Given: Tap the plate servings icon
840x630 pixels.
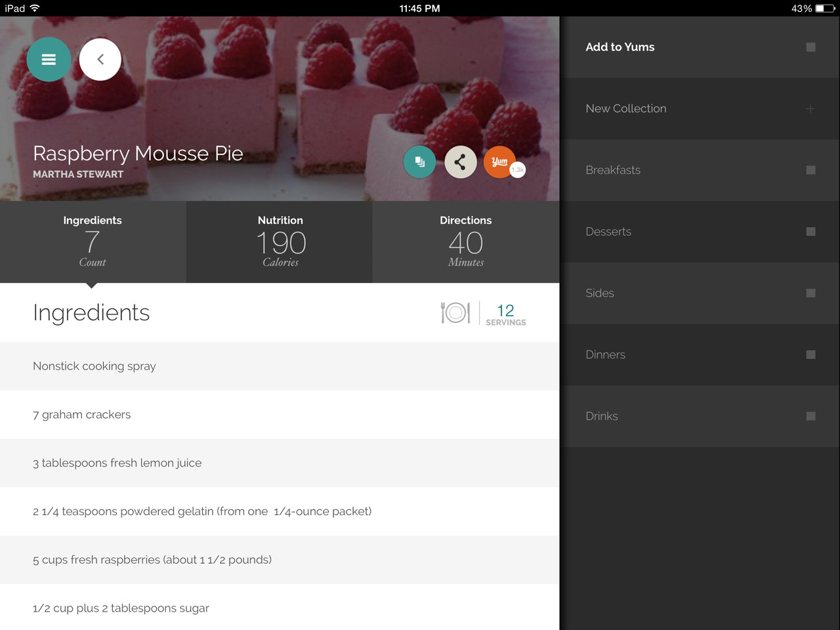Looking at the screenshot, I should [455, 313].
